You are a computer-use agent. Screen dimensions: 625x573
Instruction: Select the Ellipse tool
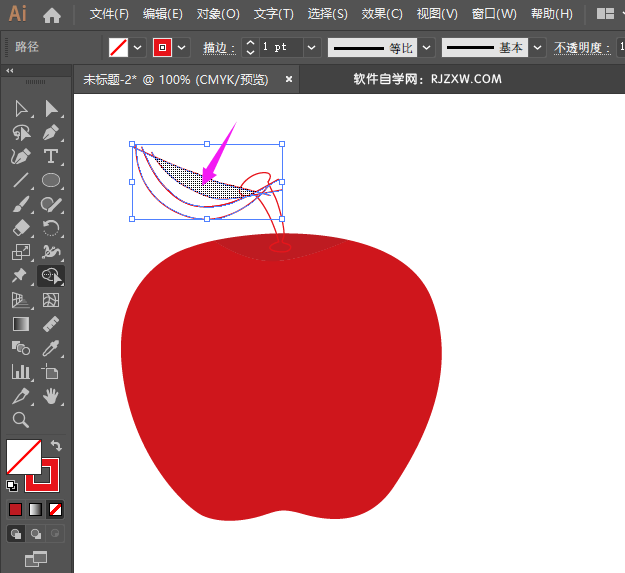(x=51, y=181)
